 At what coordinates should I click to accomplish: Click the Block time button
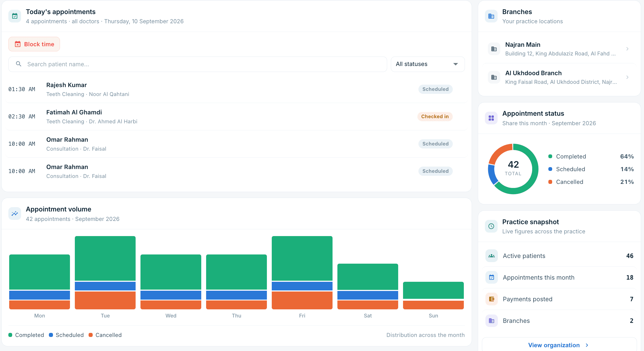pyautogui.click(x=34, y=44)
